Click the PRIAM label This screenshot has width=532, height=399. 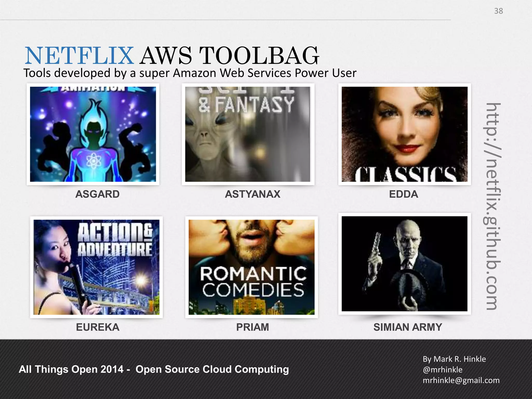tap(252, 327)
